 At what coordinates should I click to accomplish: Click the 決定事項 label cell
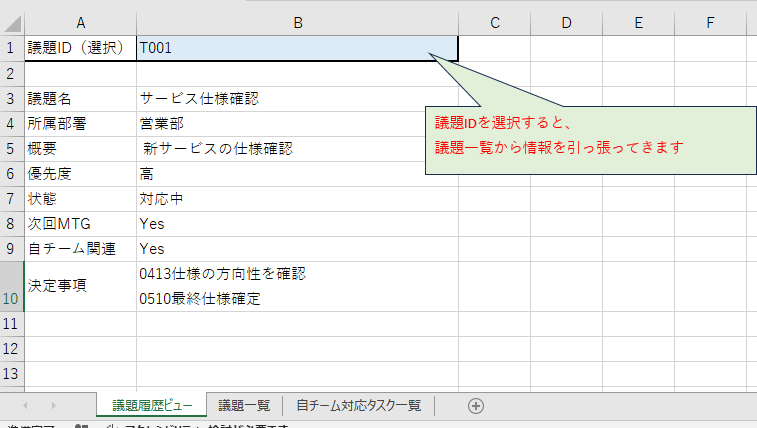[x=81, y=287]
